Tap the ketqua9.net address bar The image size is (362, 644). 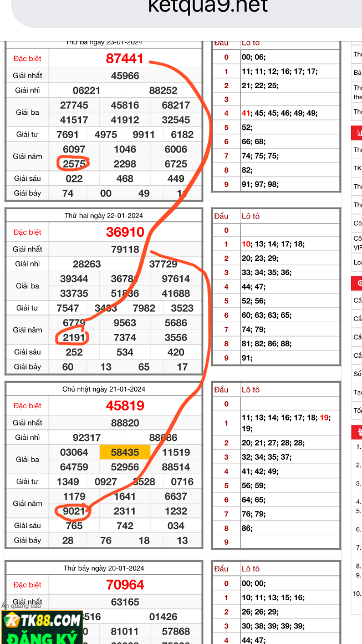pos(207,7)
